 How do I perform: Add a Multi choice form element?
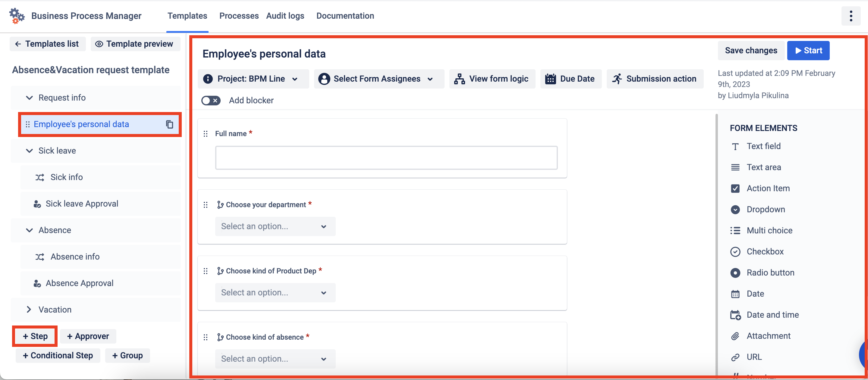769,230
